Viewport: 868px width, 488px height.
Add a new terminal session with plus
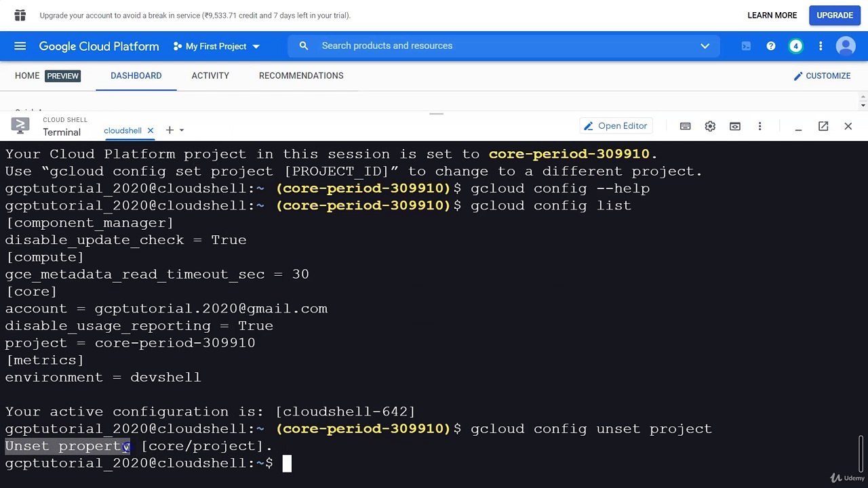[170, 130]
